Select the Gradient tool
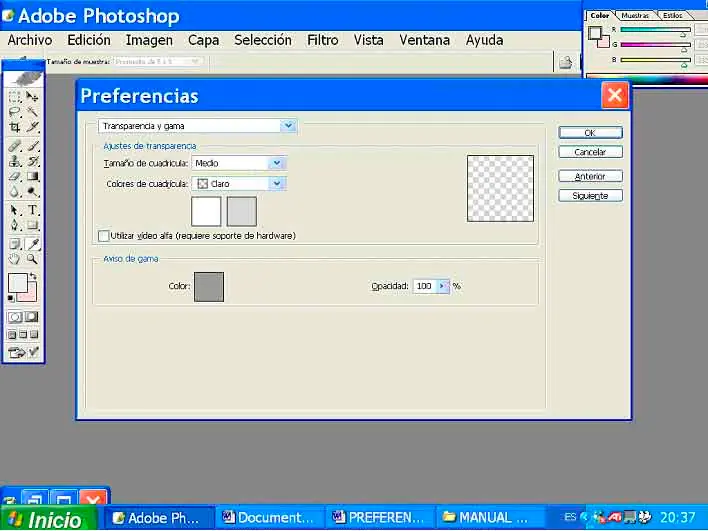The image size is (708, 531). point(32,177)
